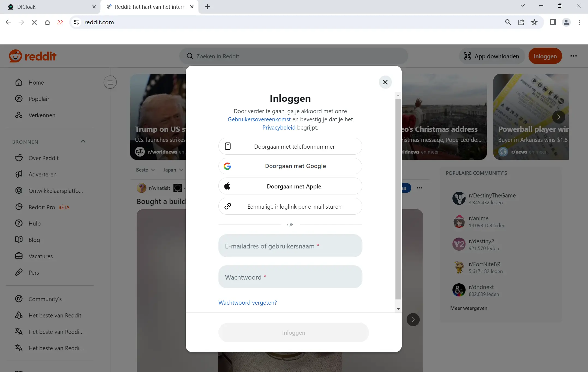Click the Wachtwoord vergeten? link

(247, 302)
